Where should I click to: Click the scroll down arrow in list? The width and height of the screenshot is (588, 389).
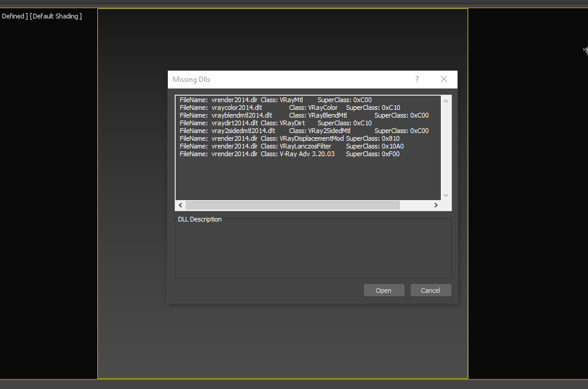pyautogui.click(x=446, y=195)
